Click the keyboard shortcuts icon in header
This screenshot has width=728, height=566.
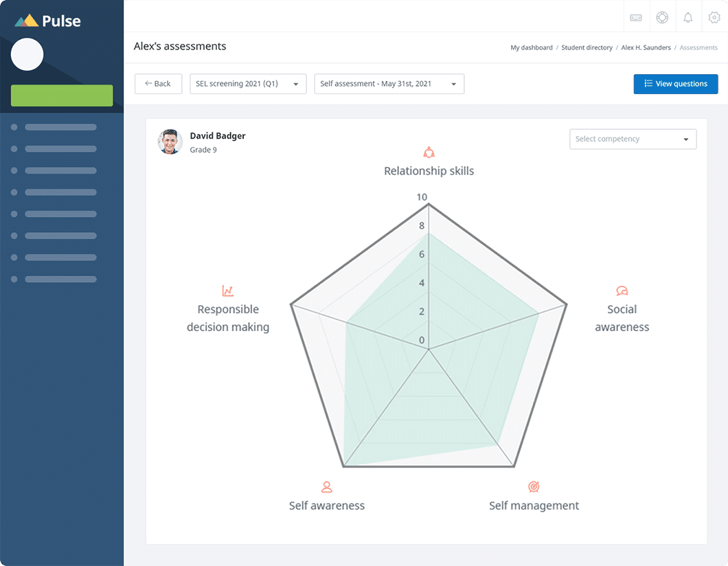click(x=636, y=18)
